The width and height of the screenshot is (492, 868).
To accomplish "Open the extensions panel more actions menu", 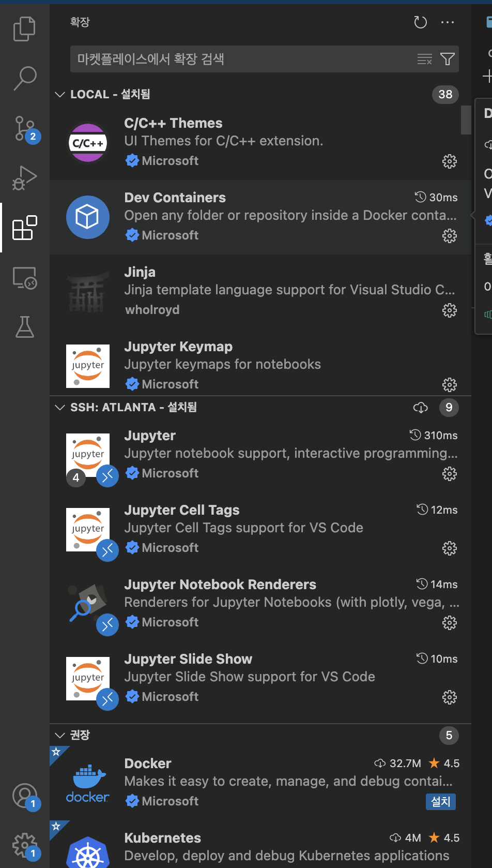I will coord(447,22).
